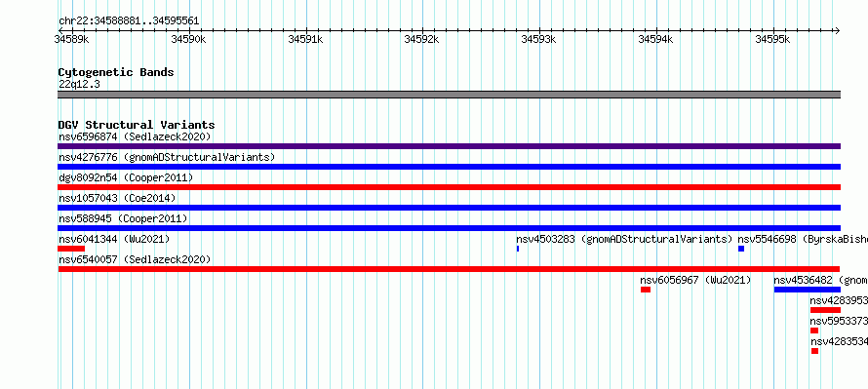The image size is (868, 389).
Task: Open the nsv4283953 variant label
Action: tap(839, 300)
